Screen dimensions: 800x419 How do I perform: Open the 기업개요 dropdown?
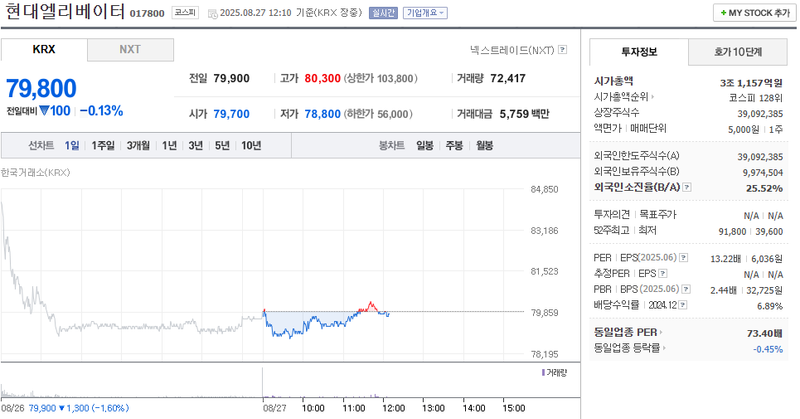click(x=425, y=13)
